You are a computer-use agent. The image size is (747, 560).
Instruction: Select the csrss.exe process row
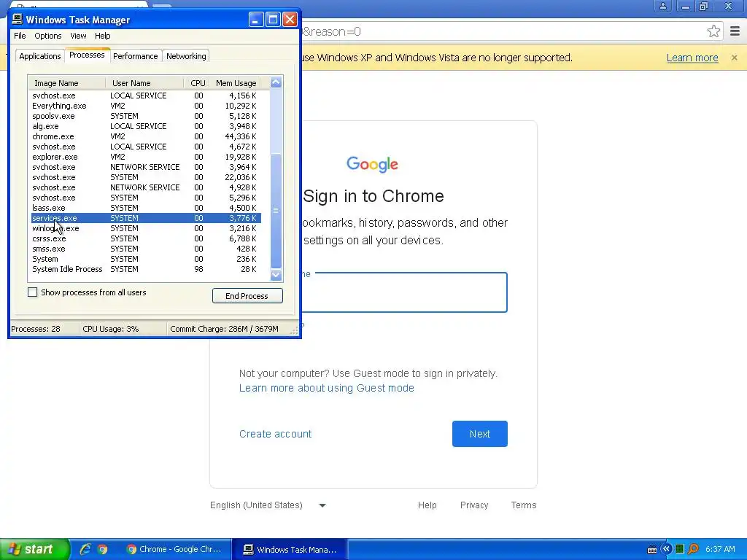tap(146, 238)
